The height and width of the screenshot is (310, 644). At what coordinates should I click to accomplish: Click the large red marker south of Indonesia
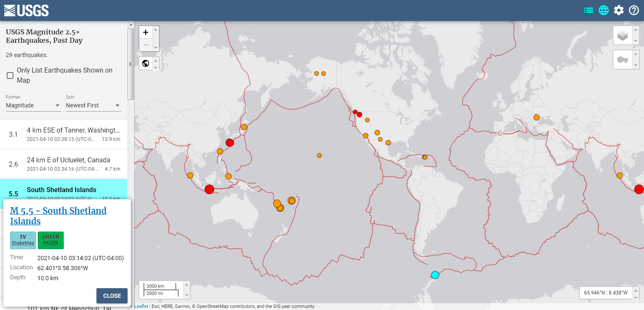pos(209,189)
